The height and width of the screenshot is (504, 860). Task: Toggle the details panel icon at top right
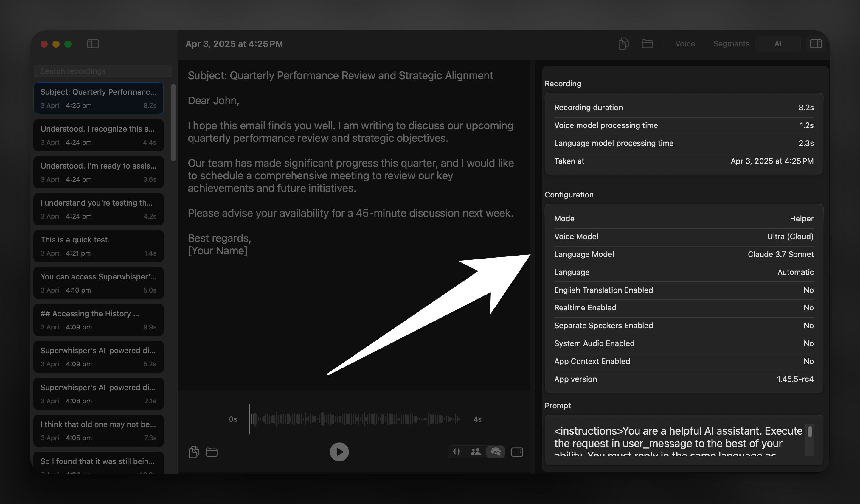click(x=816, y=44)
